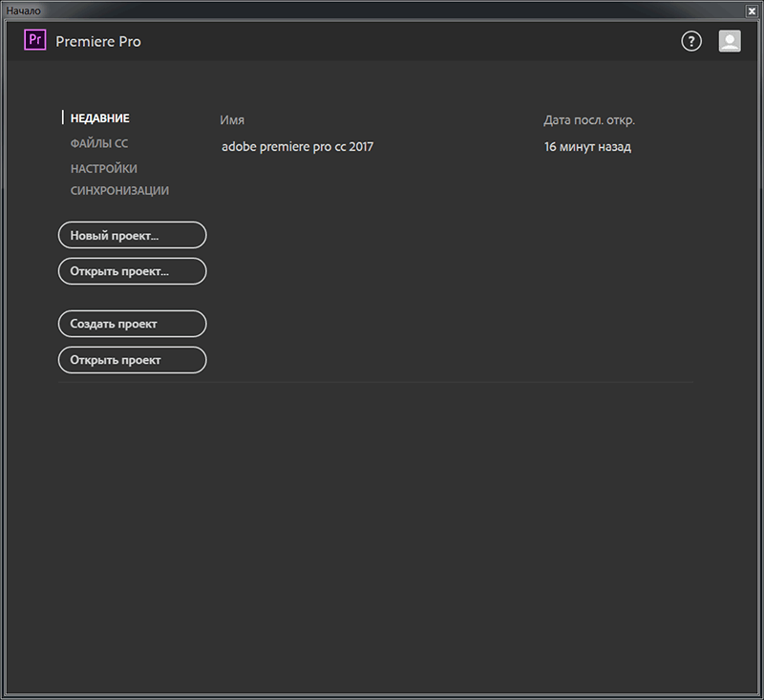Image resolution: width=764 pixels, height=700 pixels.
Task: Click the Дата посл. откр. column header
Action: (x=589, y=120)
